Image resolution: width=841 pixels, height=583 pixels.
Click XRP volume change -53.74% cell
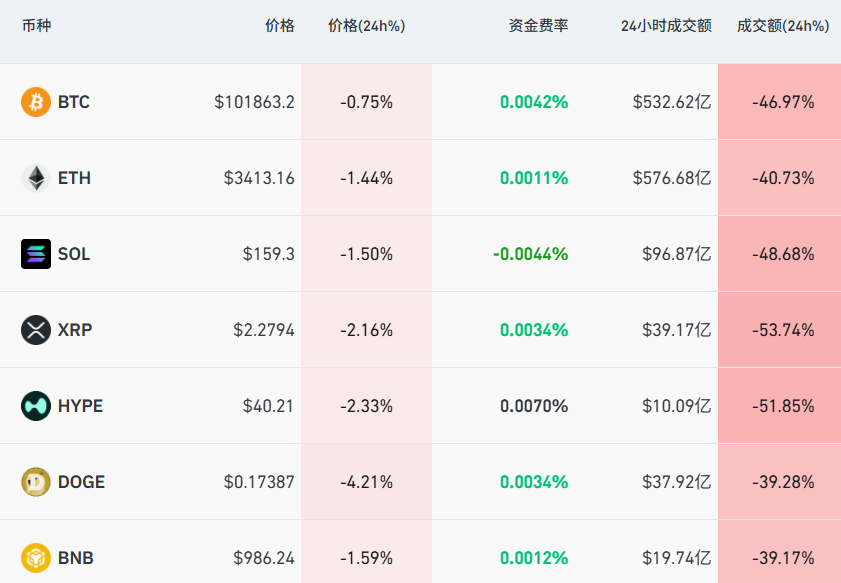pyautogui.click(x=783, y=330)
